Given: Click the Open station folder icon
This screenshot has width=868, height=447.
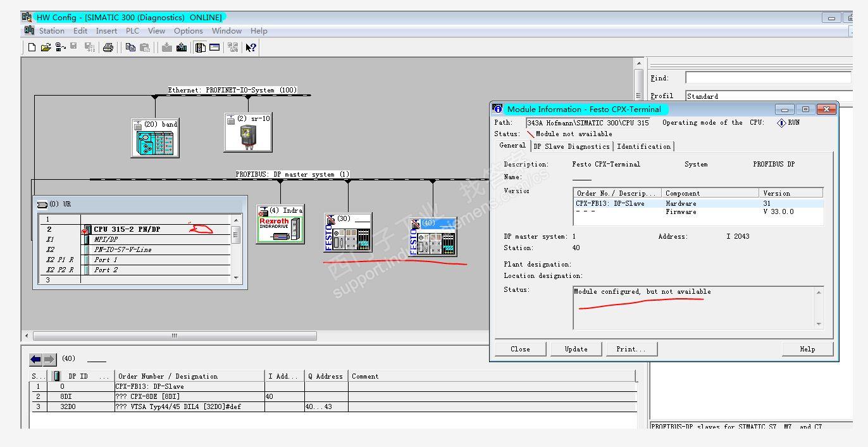Looking at the screenshot, I should point(46,47).
